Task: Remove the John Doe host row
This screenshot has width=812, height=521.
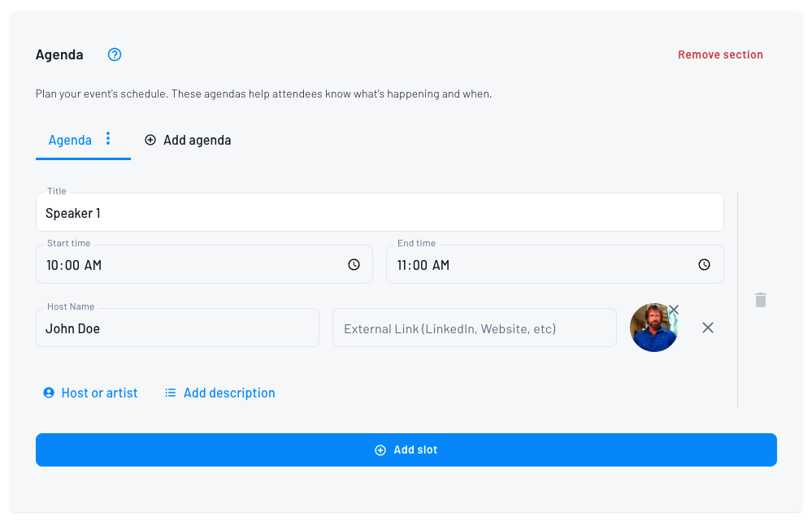Action: tap(708, 328)
